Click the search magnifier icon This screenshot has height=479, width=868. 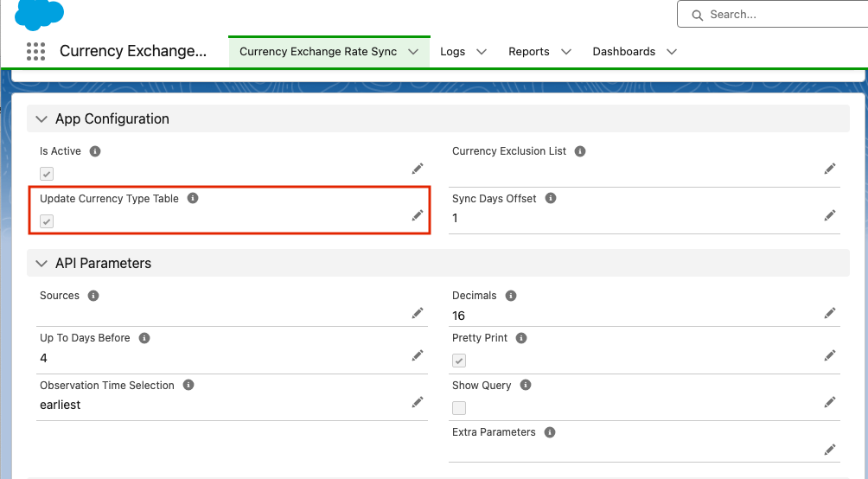click(x=698, y=15)
